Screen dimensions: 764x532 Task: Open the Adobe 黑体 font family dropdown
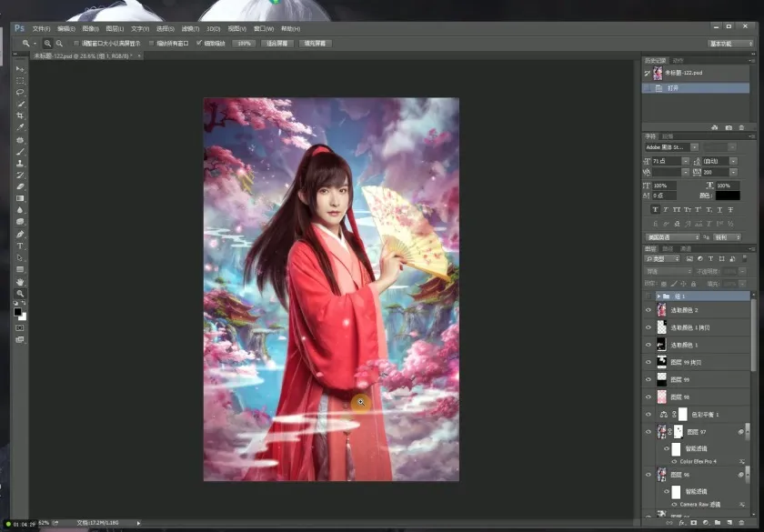[x=694, y=146]
